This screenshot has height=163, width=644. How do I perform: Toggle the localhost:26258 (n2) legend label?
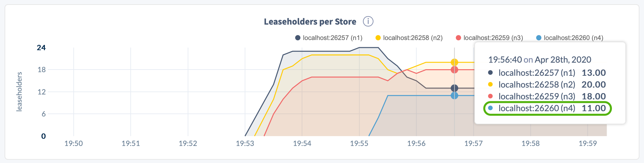(x=413, y=38)
